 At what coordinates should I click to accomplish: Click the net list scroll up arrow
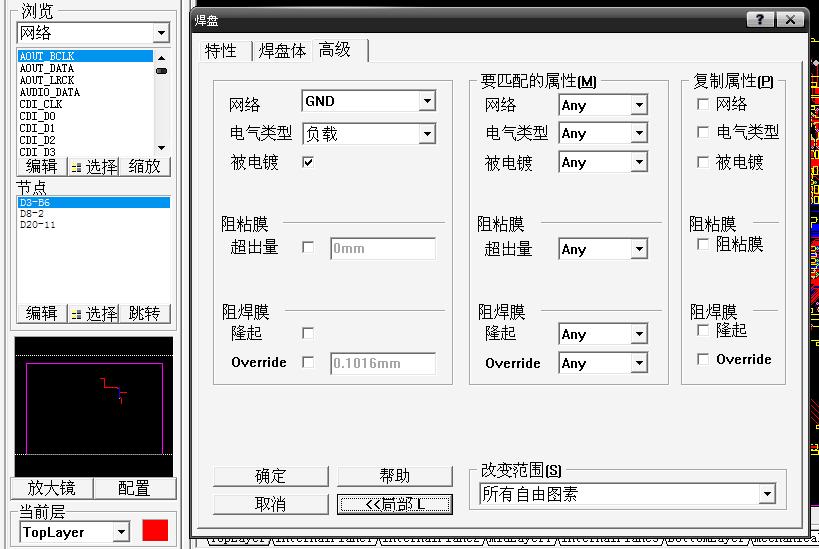click(x=161, y=57)
